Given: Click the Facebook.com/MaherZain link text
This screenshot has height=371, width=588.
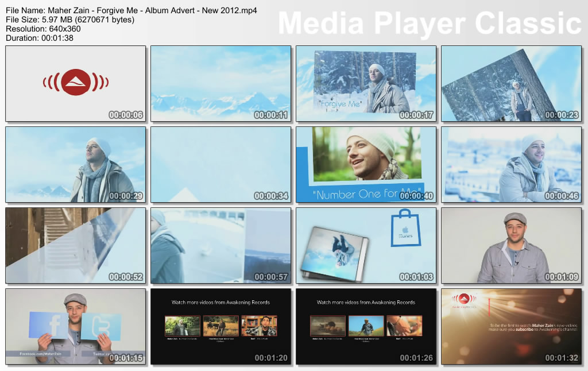Looking at the screenshot, I should [x=33, y=354].
